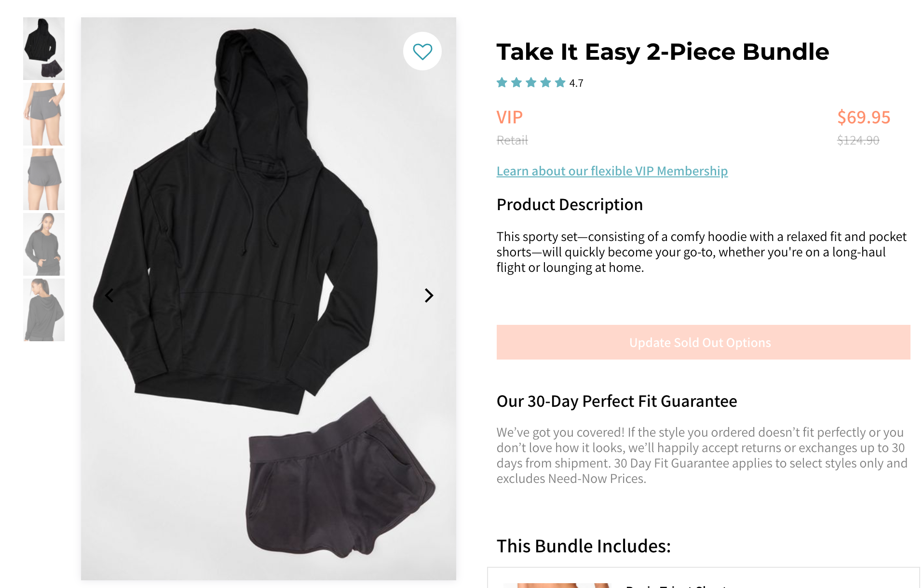This screenshot has width=924, height=588.
Task: Select the first star in rating
Action: [502, 82]
